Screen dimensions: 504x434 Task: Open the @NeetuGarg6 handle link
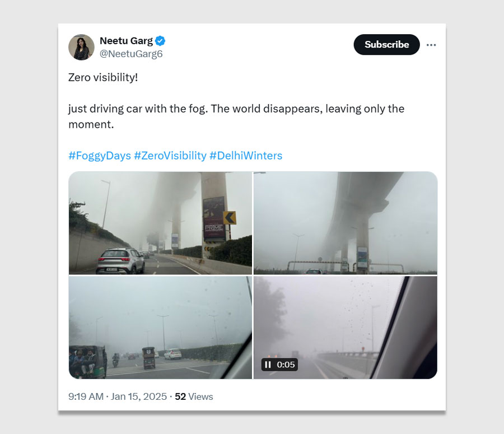131,54
